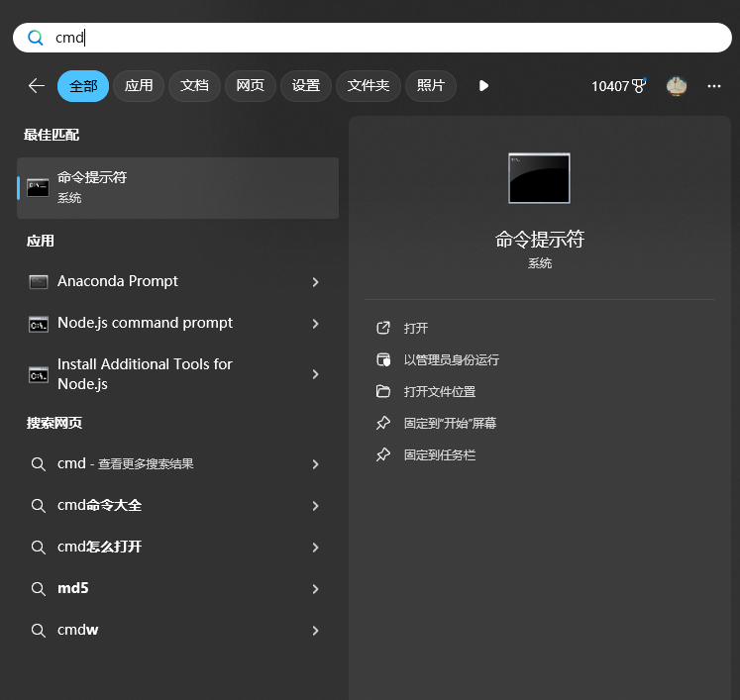Click the pin icon beside 固定到任务栏
The width and height of the screenshot is (740, 700).
click(x=383, y=454)
